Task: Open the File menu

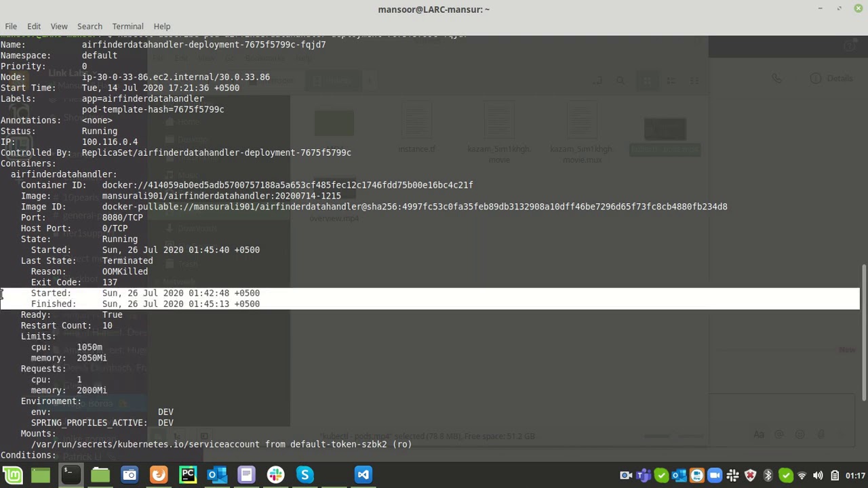Action: (x=11, y=26)
